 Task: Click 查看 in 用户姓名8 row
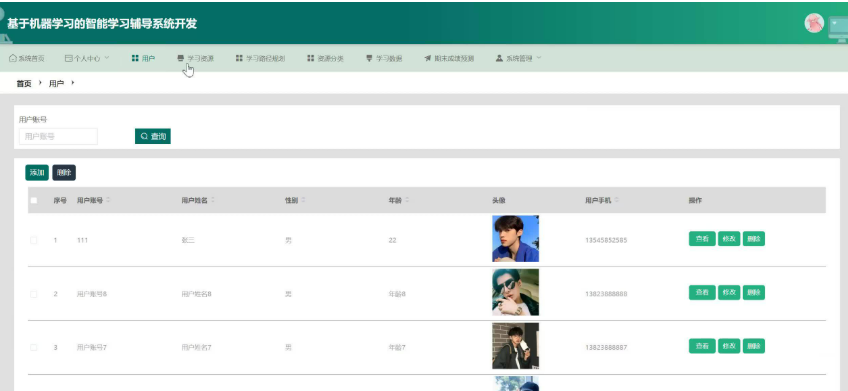pos(702,292)
